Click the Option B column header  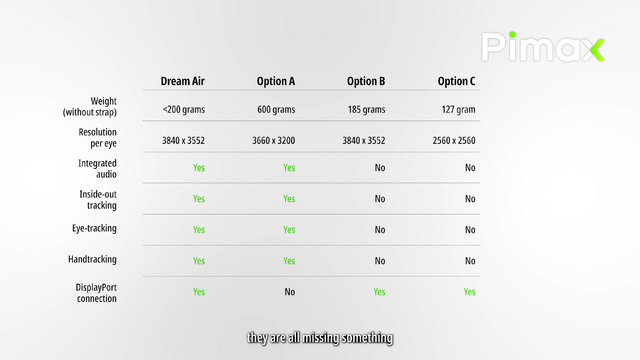point(366,81)
